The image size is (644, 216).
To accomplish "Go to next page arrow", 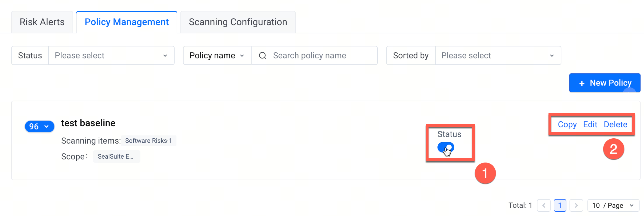I will pos(576,205).
